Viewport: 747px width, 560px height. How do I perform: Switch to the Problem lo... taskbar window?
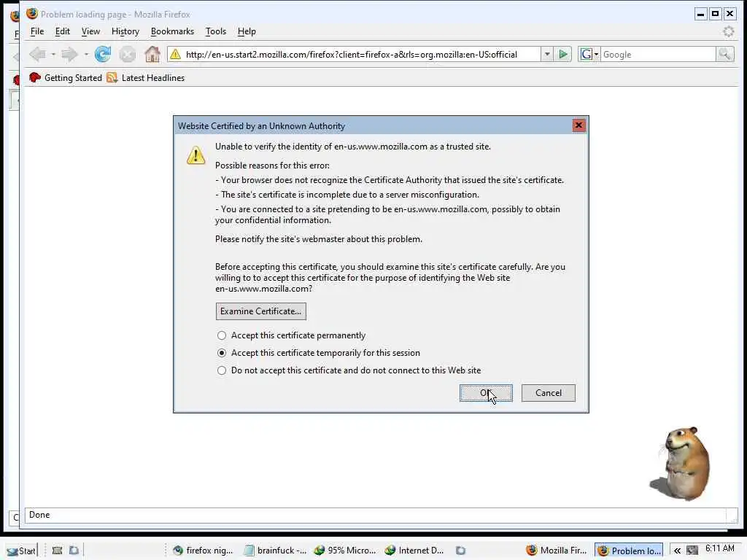pyautogui.click(x=629, y=551)
